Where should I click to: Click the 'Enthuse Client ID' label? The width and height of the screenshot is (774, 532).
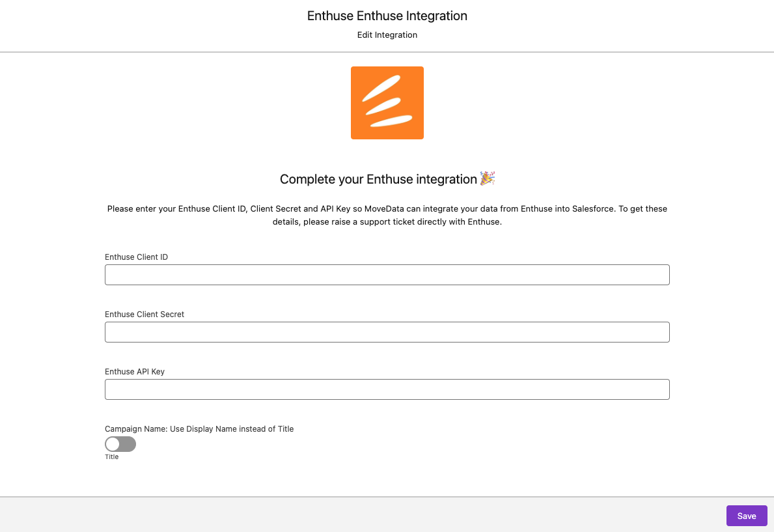click(137, 257)
